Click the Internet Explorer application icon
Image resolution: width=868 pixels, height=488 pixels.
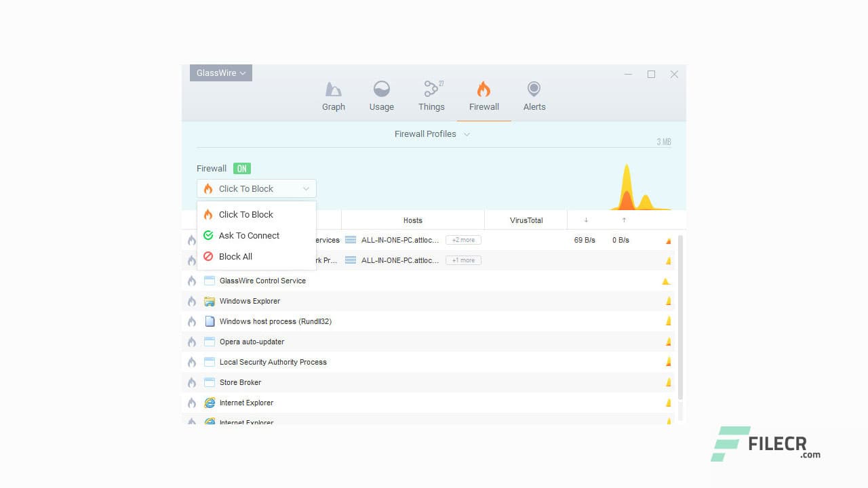(210, 403)
